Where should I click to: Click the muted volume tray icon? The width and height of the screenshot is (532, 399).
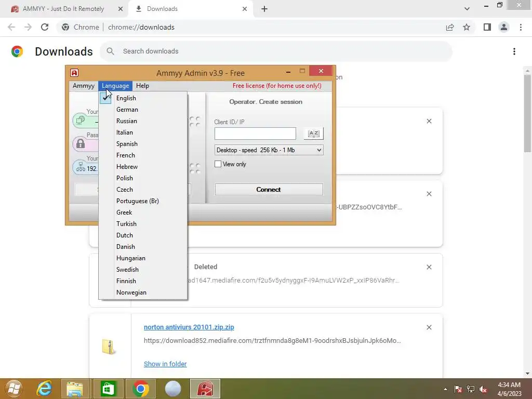coord(483,389)
